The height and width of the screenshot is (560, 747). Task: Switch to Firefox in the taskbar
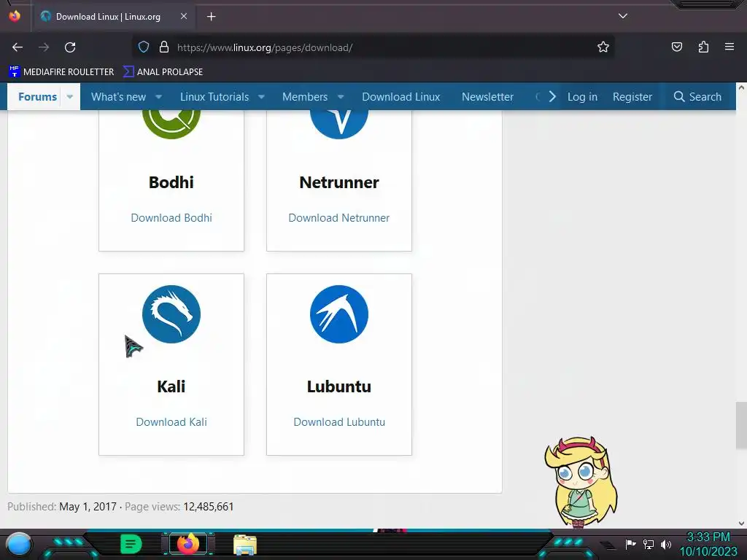point(188,544)
